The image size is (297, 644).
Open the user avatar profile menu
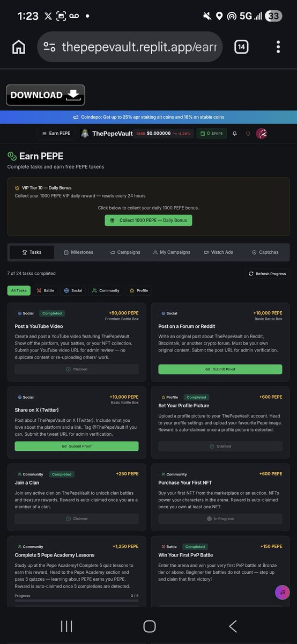pos(262,133)
